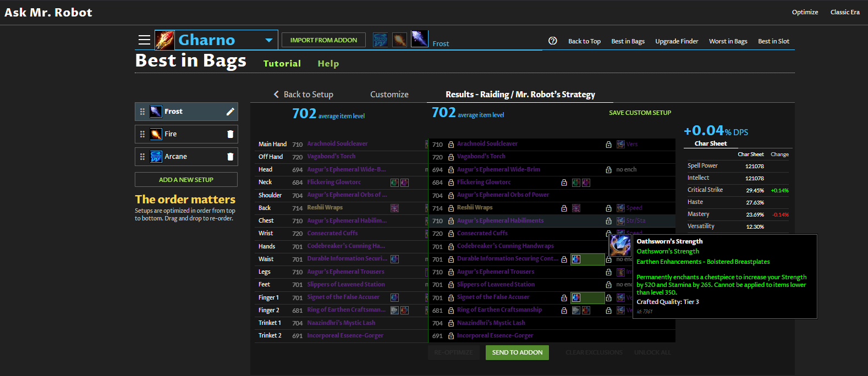Screen dimensions: 868x376
Task: Click the Fire spec icon in the setup list
Action: (156, 134)
